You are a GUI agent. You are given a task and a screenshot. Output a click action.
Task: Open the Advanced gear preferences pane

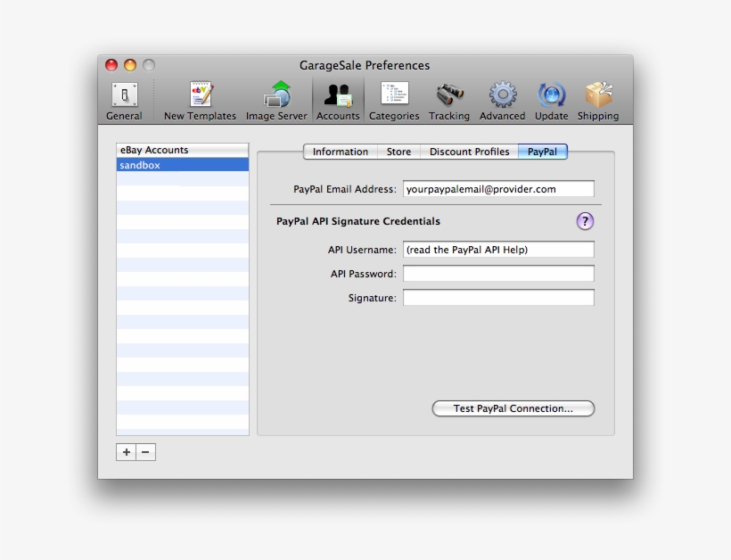coord(502,101)
